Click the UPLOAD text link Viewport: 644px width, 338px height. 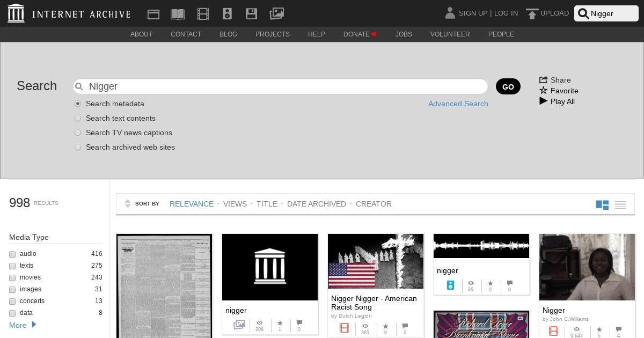(x=554, y=13)
